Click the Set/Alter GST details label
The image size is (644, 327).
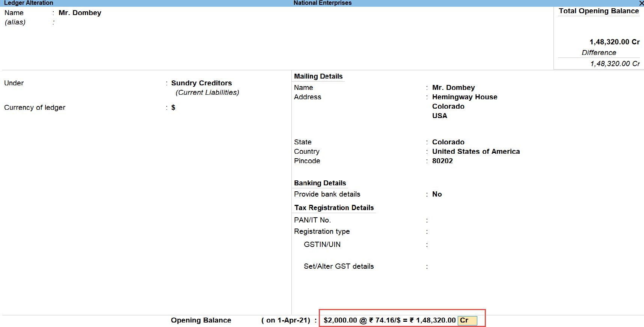click(x=339, y=266)
